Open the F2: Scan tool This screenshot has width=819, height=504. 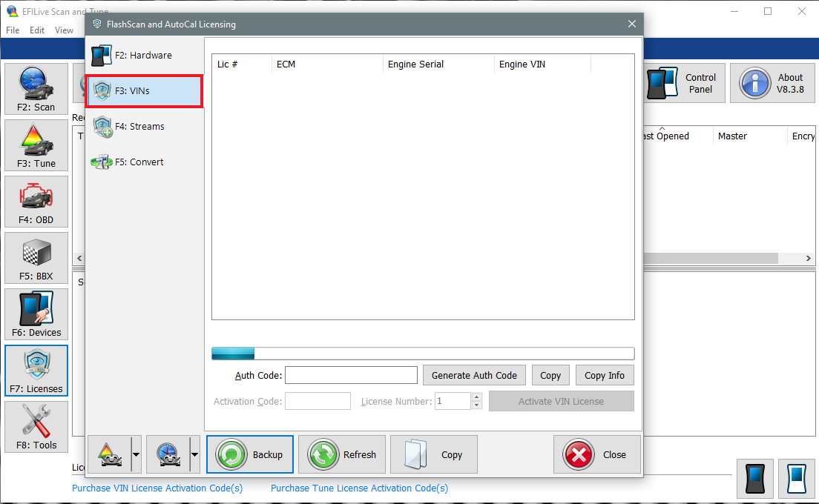click(x=36, y=88)
